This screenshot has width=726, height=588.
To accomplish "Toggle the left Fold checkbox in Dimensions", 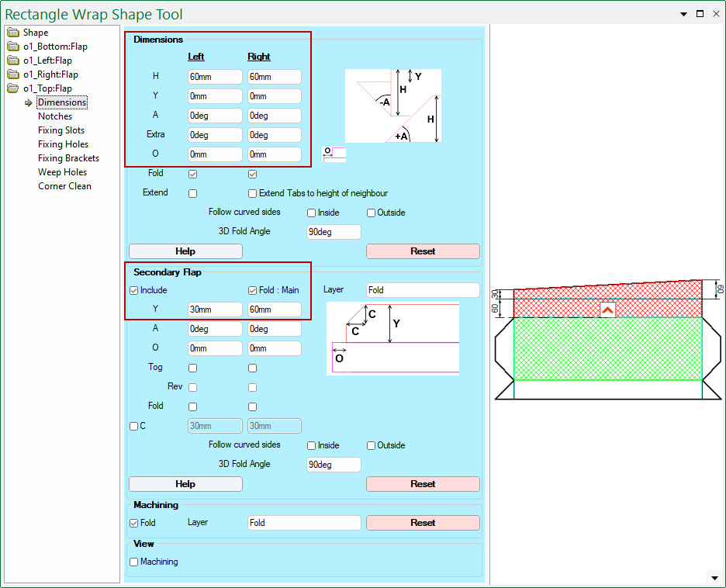I will click(x=192, y=174).
